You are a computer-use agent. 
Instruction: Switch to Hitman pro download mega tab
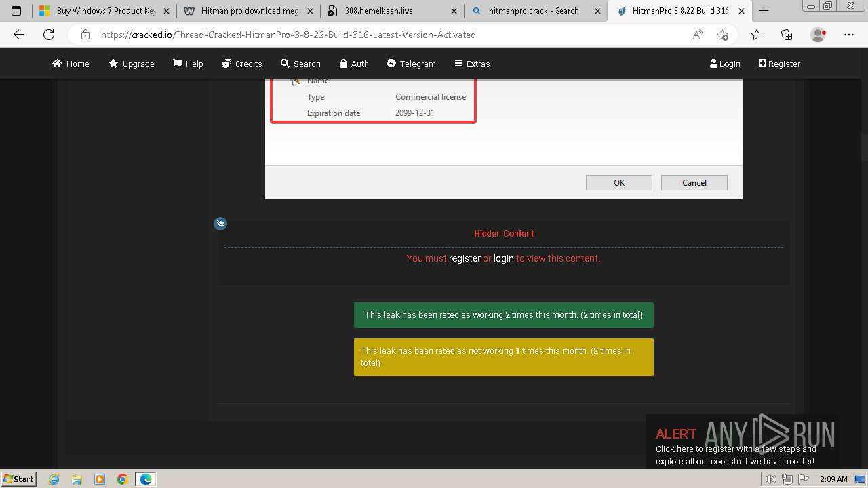pyautogui.click(x=249, y=11)
